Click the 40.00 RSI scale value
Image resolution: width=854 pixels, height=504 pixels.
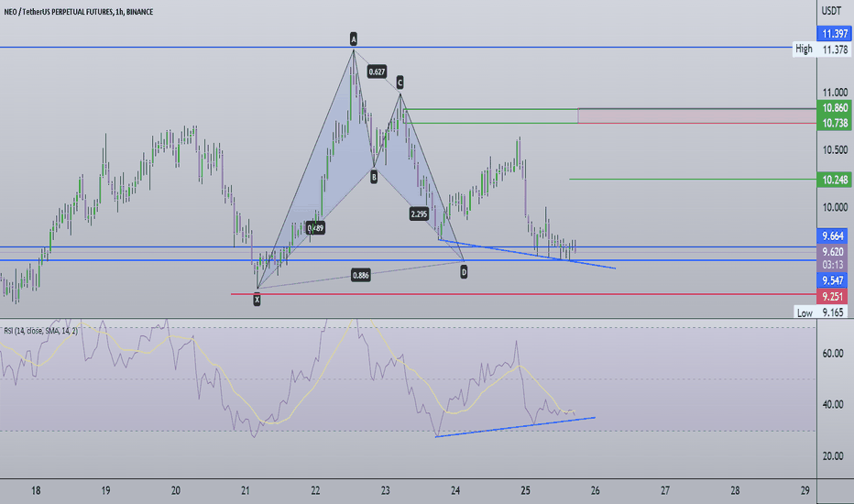(832, 405)
